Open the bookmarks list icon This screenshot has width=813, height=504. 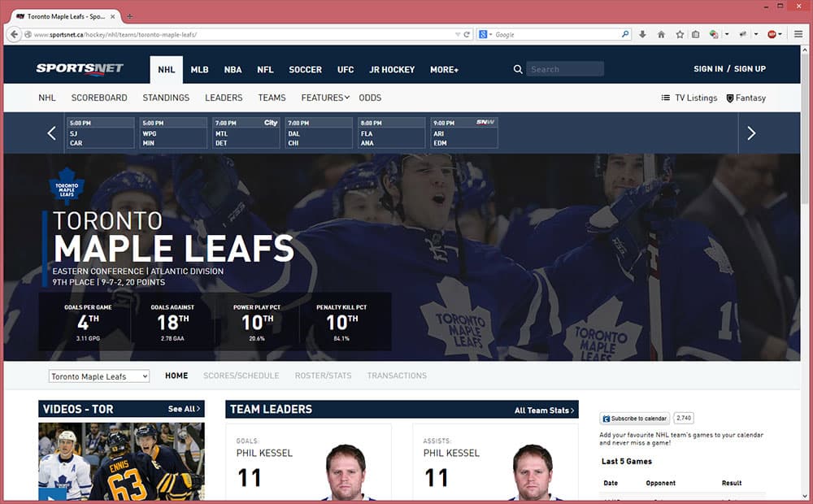click(x=696, y=34)
